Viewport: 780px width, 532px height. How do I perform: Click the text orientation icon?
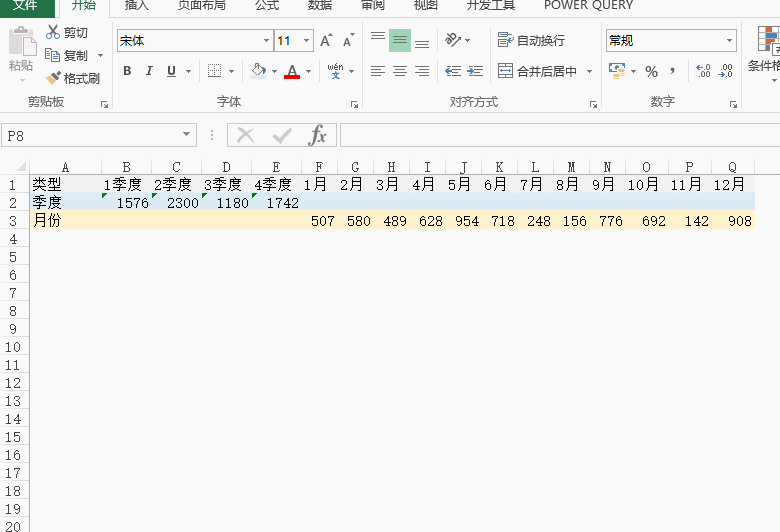453,40
